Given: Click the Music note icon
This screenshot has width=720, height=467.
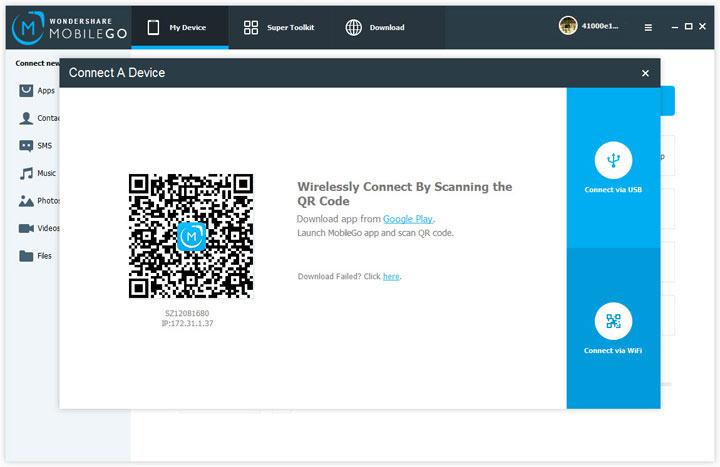Looking at the screenshot, I should click(26, 173).
